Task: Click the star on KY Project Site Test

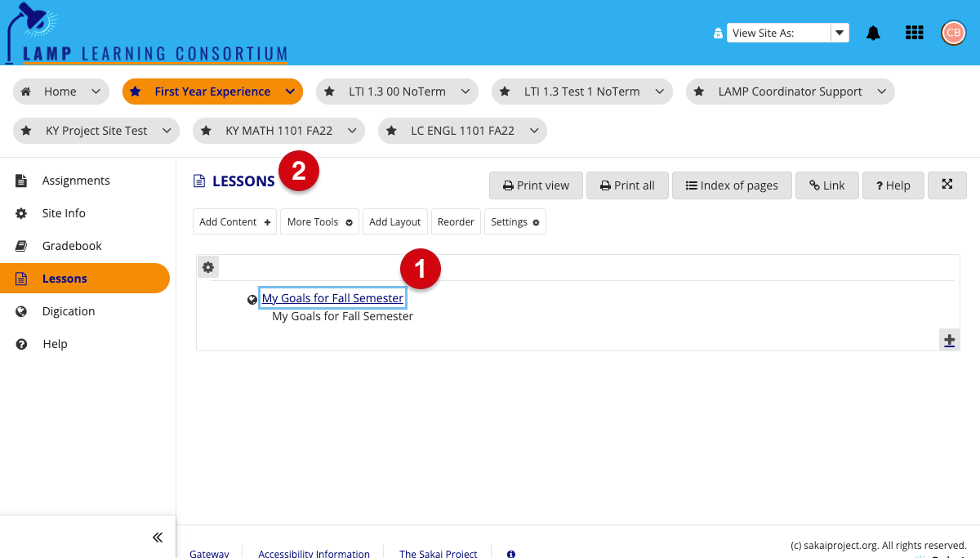Action: [27, 131]
